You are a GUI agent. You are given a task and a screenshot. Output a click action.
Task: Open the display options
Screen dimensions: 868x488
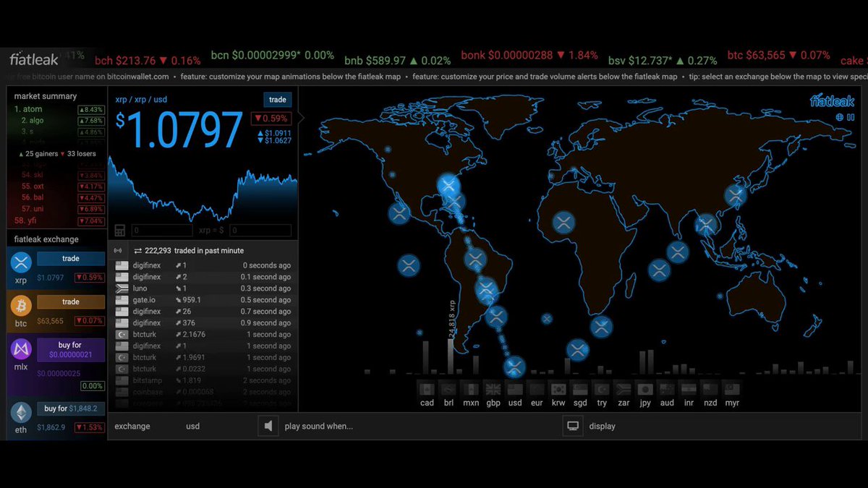click(602, 427)
